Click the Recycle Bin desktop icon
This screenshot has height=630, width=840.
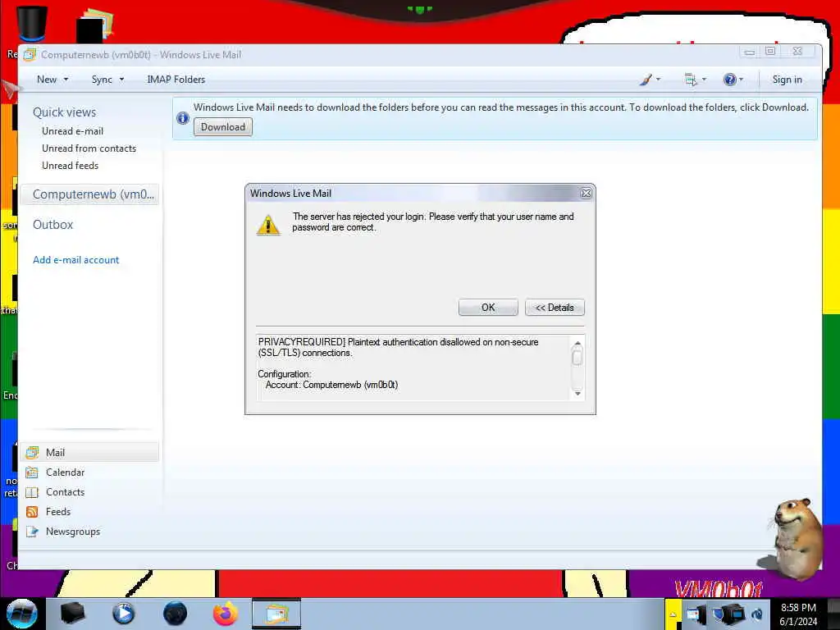(31, 24)
